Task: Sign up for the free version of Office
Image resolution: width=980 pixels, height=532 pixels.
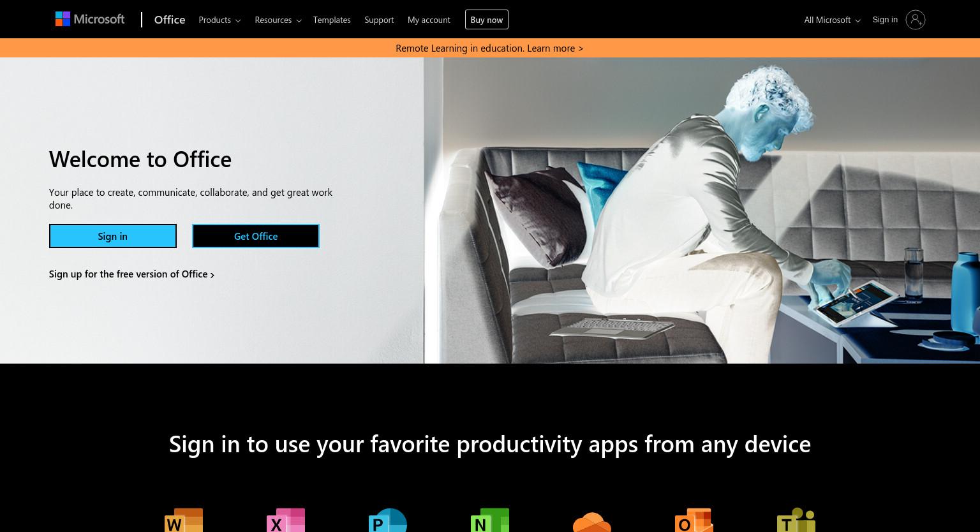Action: (131, 274)
